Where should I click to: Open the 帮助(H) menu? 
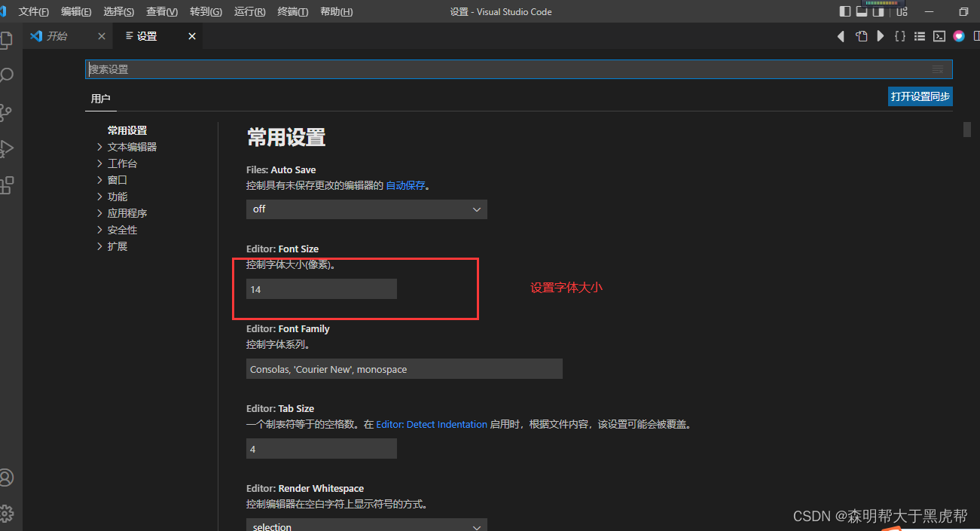pyautogui.click(x=336, y=12)
